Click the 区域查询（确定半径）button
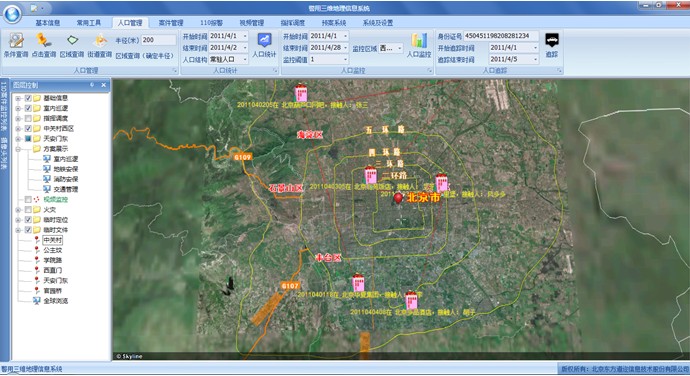Screen dimensions: 690x376 (145, 56)
